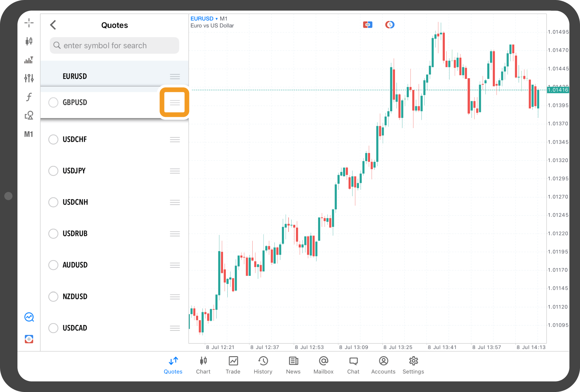Select the USDJPY radio circle
The height and width of the screenshot is (392, 580).
53,171
